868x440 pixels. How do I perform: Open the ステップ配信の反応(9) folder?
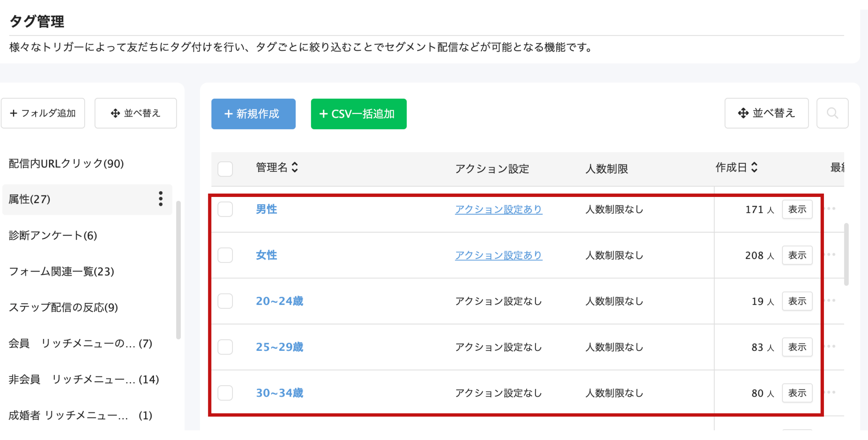[63, 307]
